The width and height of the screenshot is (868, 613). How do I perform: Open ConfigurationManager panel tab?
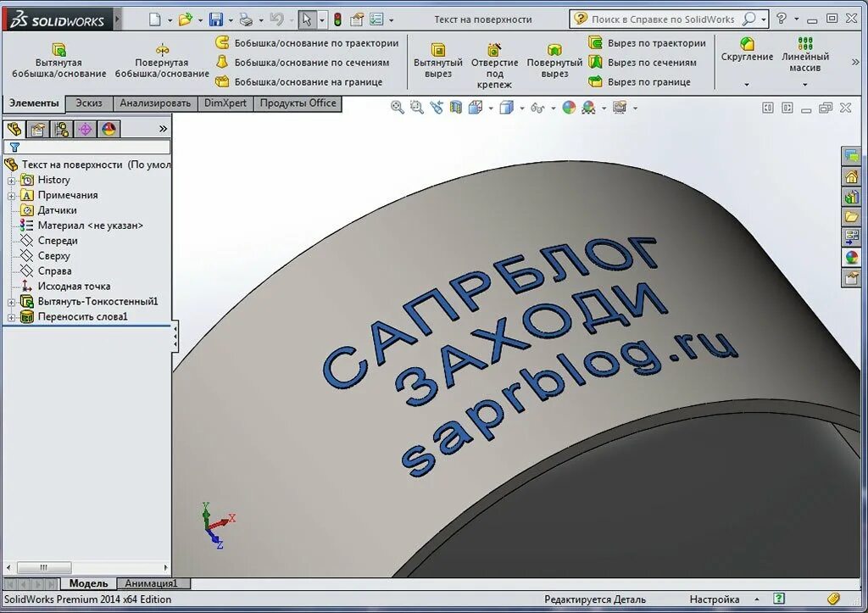[x=61, y=129]
